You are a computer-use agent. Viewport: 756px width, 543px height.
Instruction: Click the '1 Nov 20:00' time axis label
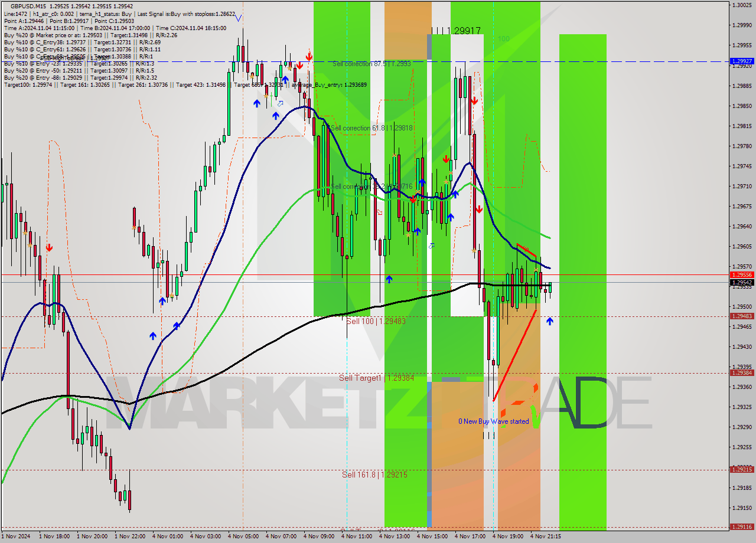click(x=92, y=537)
